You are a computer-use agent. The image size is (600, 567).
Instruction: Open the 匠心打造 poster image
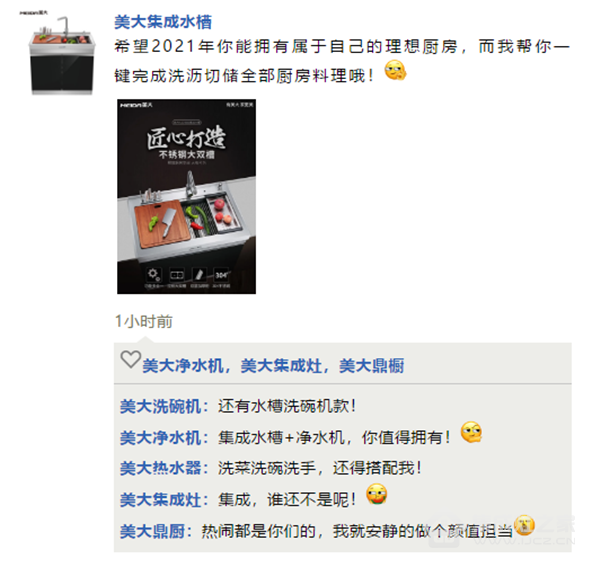point(186,197)
